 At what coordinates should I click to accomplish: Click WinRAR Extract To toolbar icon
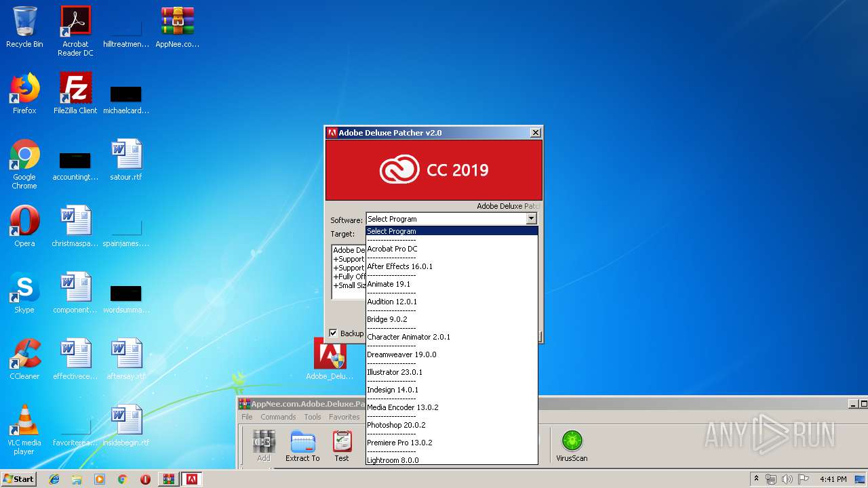point(302,446)
